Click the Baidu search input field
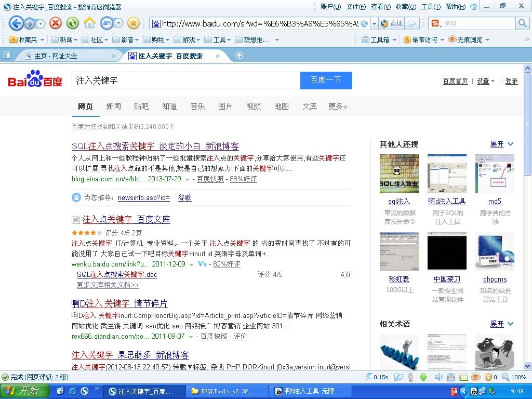Screen dimensions: 532x399 click(x=186, y=81)
